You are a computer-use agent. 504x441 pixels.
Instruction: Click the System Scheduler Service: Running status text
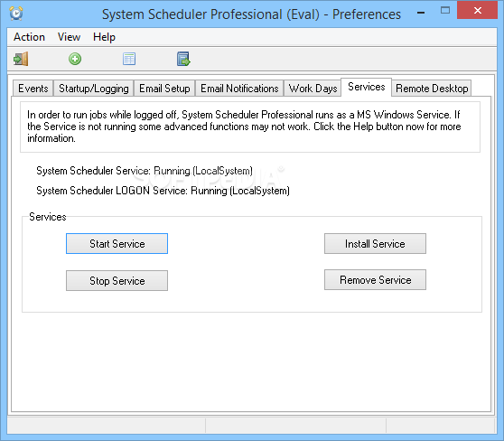[x=145, y=171]
